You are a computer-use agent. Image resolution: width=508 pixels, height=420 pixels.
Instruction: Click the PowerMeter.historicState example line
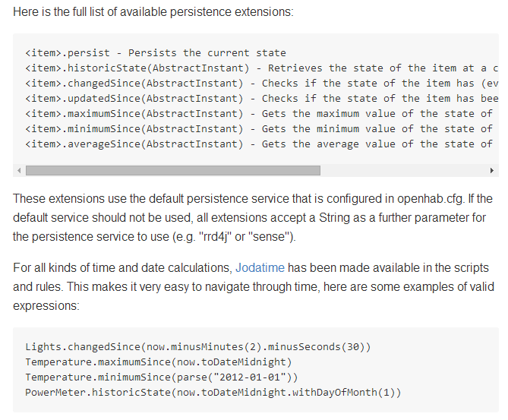coord(213,393)
